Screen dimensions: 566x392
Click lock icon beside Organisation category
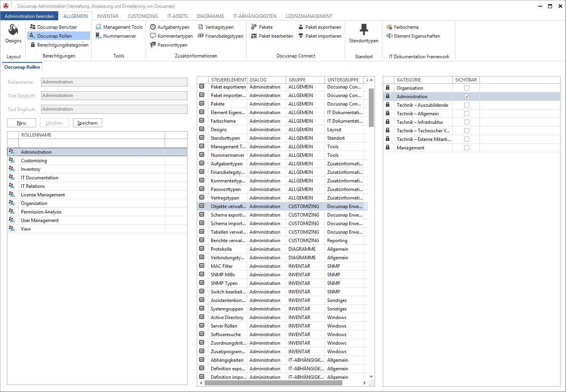[x=387, y=88]
